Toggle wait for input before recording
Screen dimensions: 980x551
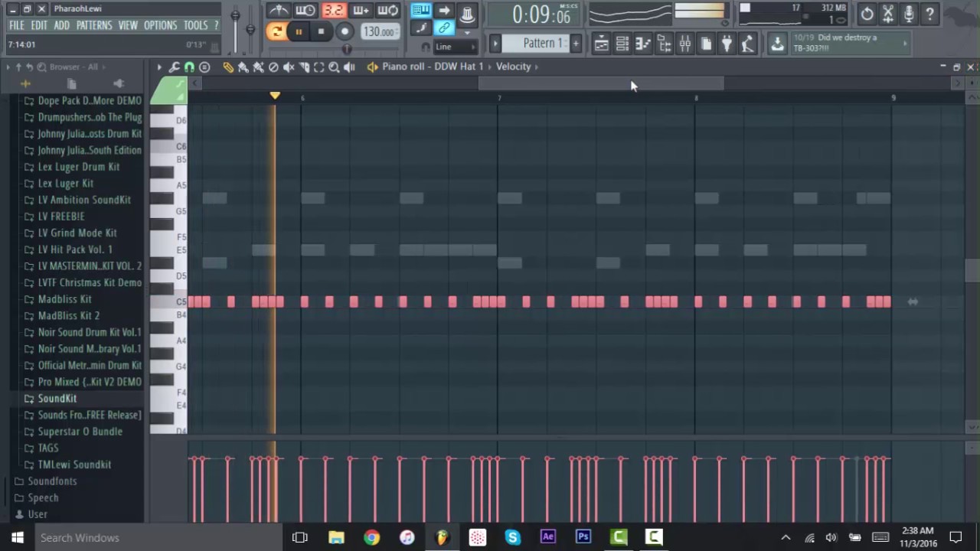point(305,10)
